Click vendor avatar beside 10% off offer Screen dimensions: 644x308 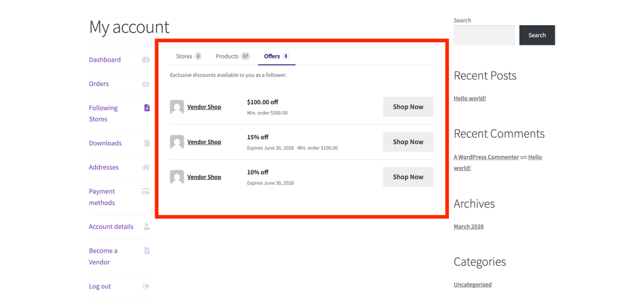tap(177, 177)
